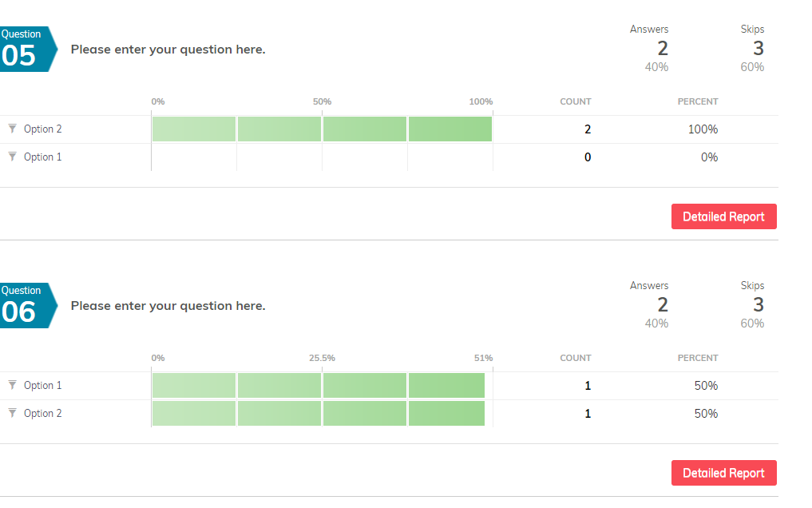Click the Question 05 title text

coord(168,50)
